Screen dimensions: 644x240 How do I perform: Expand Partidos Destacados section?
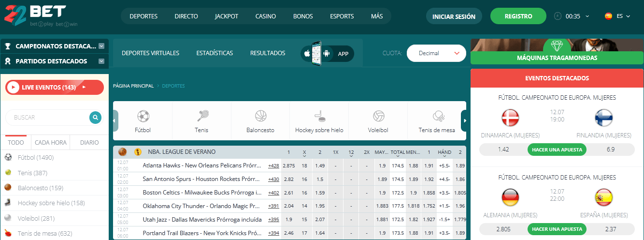pyautogui.click(x=101, y=61)
